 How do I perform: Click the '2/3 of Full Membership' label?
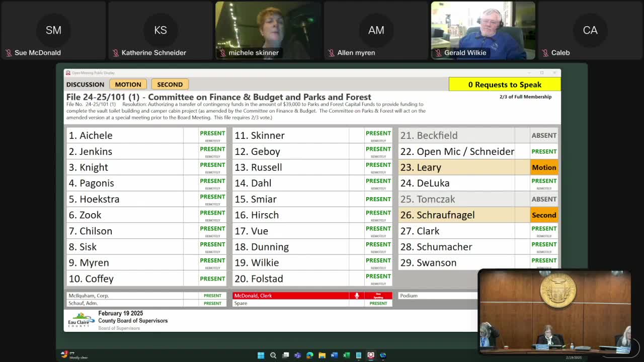pyautogui.click(x=525, y=97)
